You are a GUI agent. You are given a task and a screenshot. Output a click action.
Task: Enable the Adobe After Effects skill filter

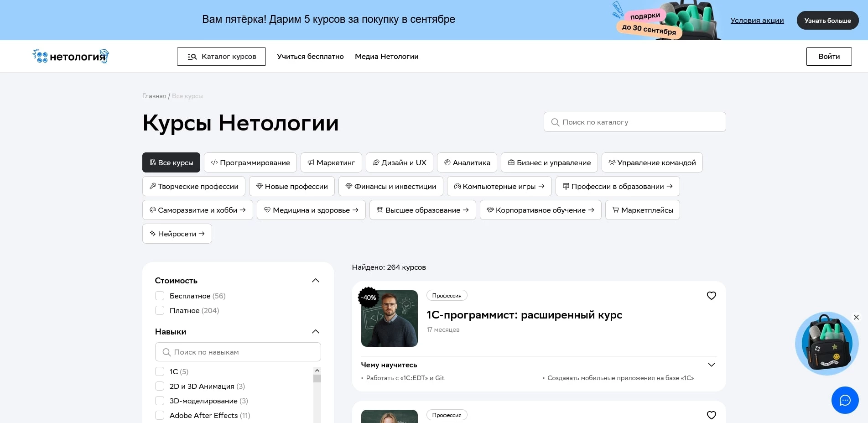(x=160, y=415)
